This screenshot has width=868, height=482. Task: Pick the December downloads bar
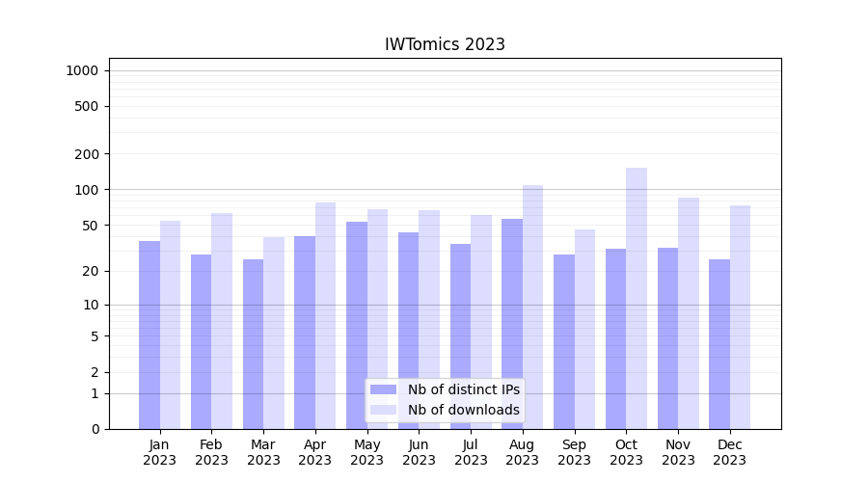[740, 317]
